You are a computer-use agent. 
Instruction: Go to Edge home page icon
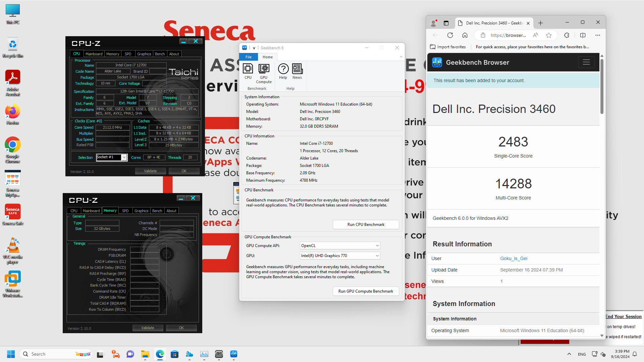[465, 35]
